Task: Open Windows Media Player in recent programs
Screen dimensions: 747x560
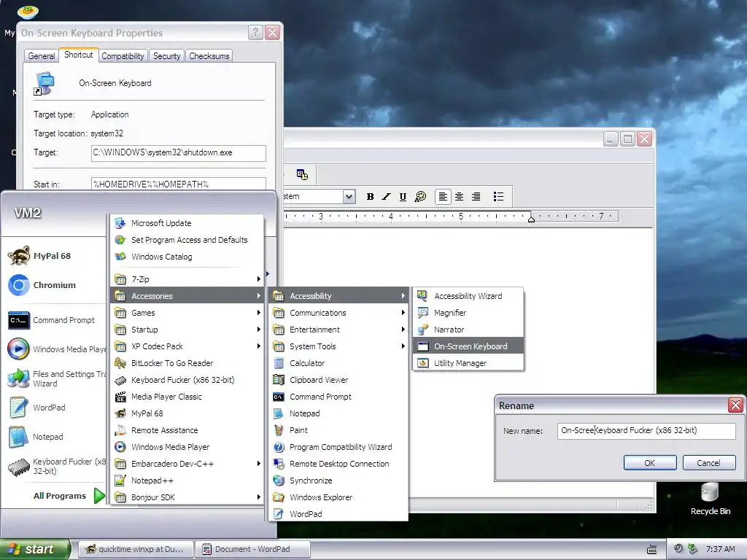Action: [56, 349]
